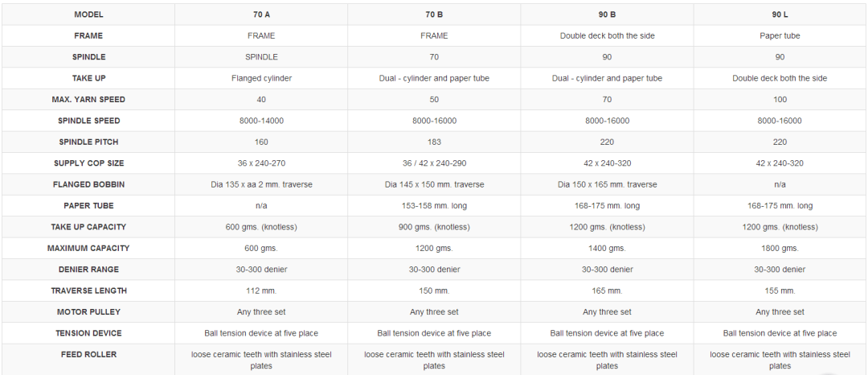Select the FLANGED BOBBIN row label
The width and height of the screenshot is (868, 375).
coord(88,184)
